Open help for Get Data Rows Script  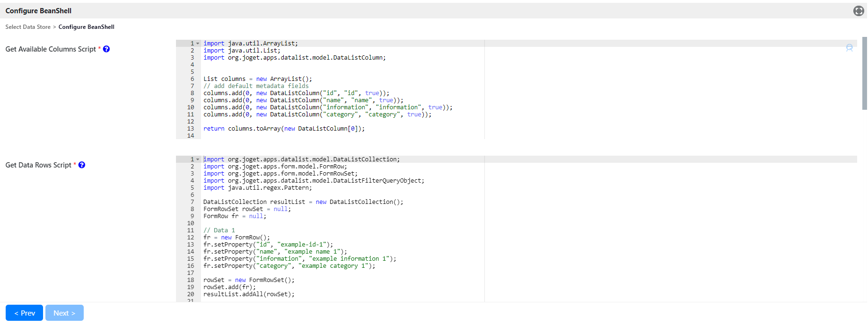82,165
